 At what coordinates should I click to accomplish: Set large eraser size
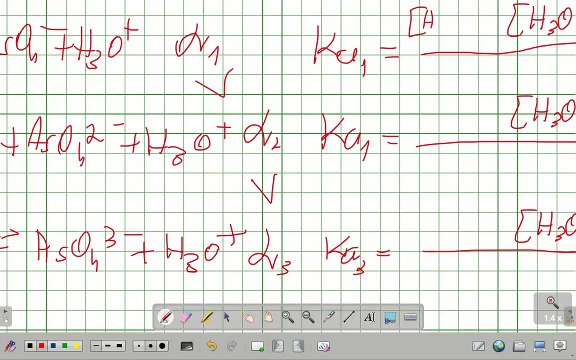tap(162, 346)
